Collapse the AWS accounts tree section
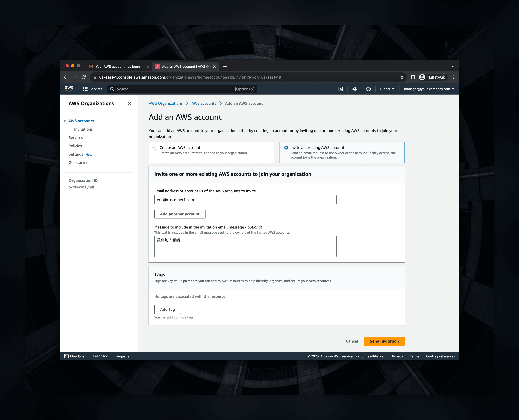 click(65, 121)
